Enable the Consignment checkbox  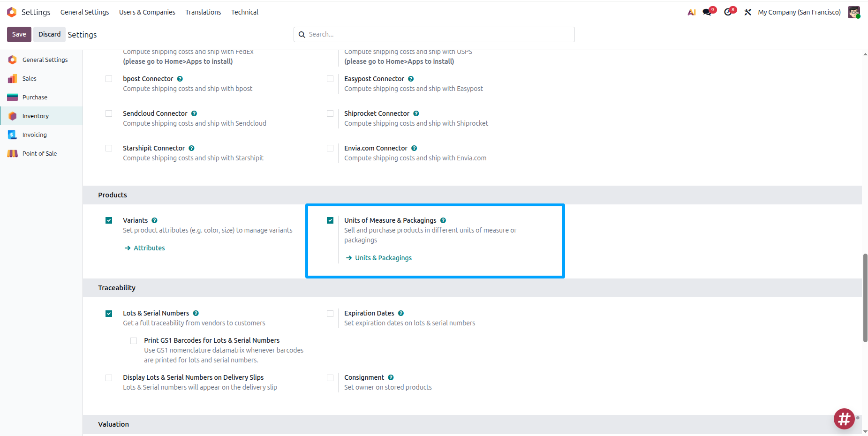click(x=330, y=378)
